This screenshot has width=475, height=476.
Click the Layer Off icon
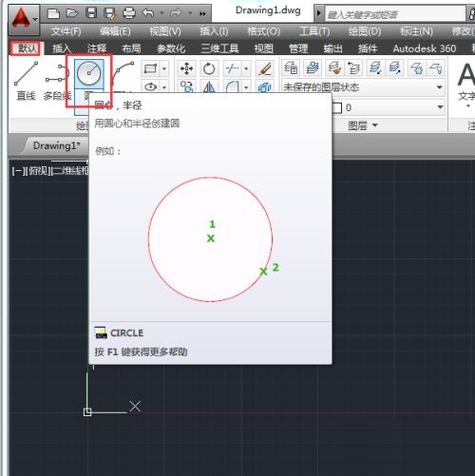[x=436, y=67]
